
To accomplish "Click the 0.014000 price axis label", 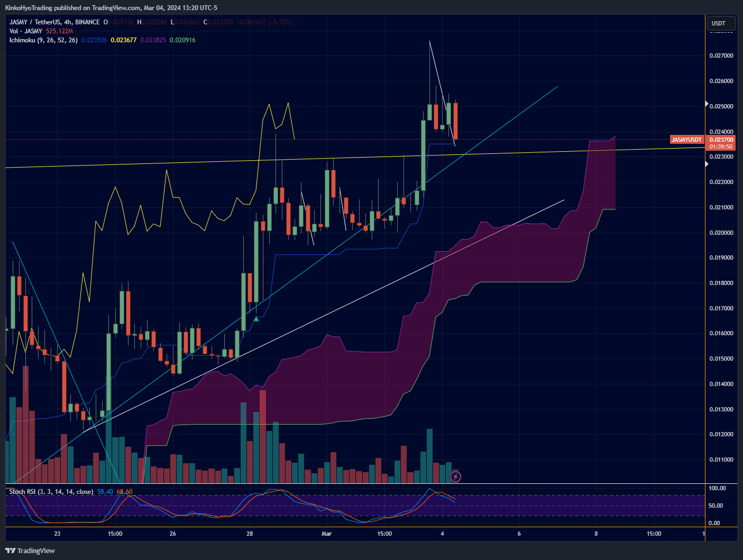I will click(721, 384).
